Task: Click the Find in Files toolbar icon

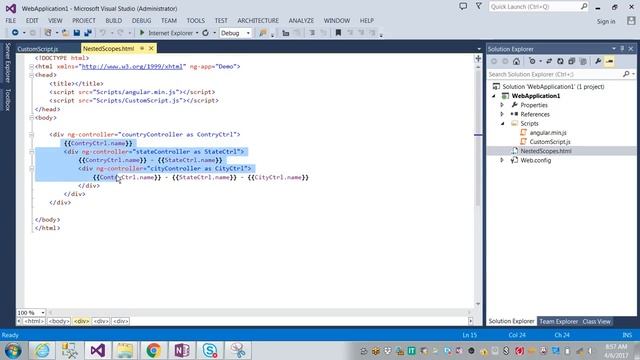Action: pos(263,33)
